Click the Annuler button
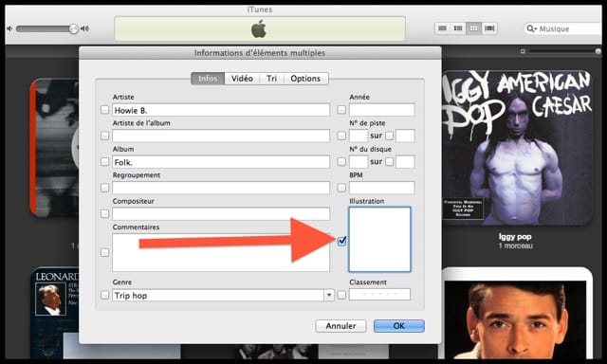 point(340,326)
